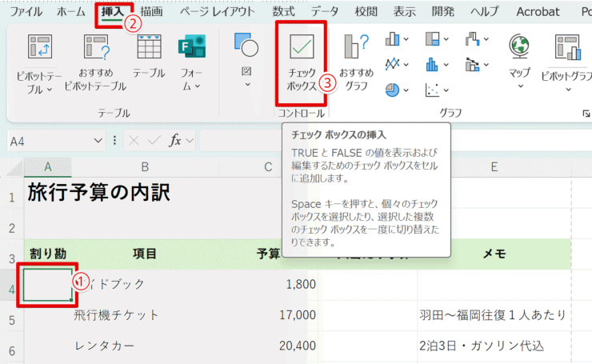Screen dimensions: 592x364
Task: Insert a hierarchy treemap chart
Action: click(432, 38)
